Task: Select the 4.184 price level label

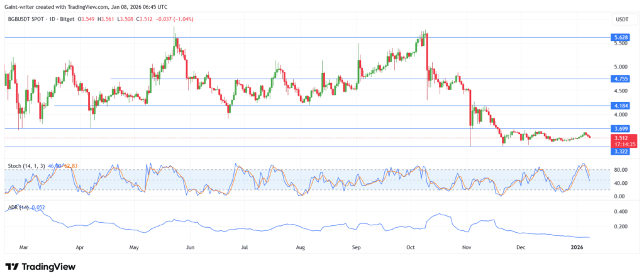Action: pos(619,106)
